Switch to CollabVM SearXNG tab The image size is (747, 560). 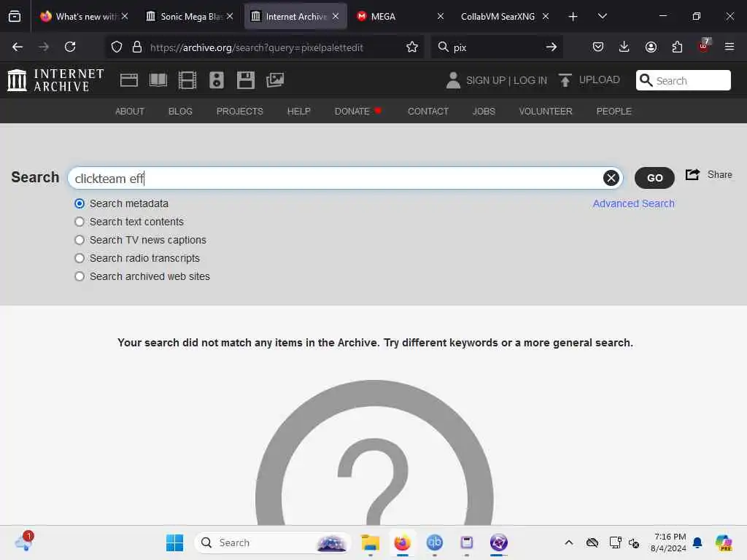pyautogui.click(x=505, y=16)
